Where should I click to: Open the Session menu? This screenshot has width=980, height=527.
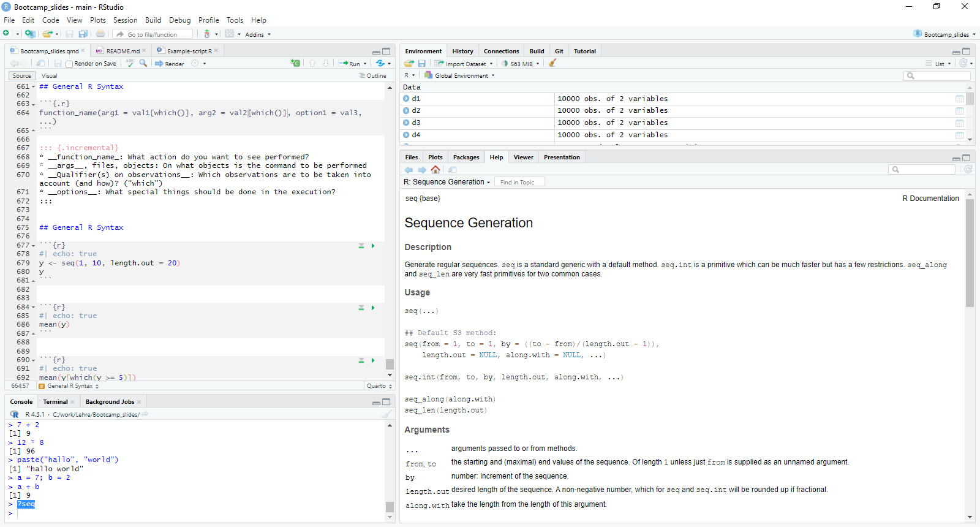point(125,20)
